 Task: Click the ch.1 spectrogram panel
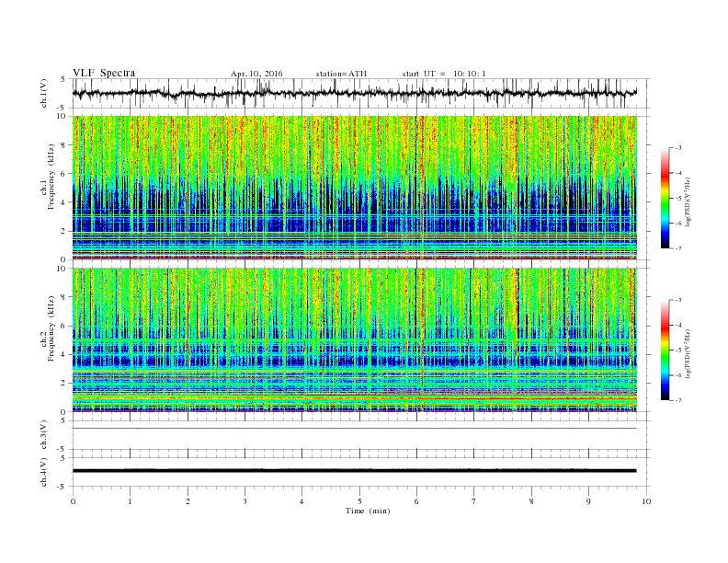[x=355, y=188]
